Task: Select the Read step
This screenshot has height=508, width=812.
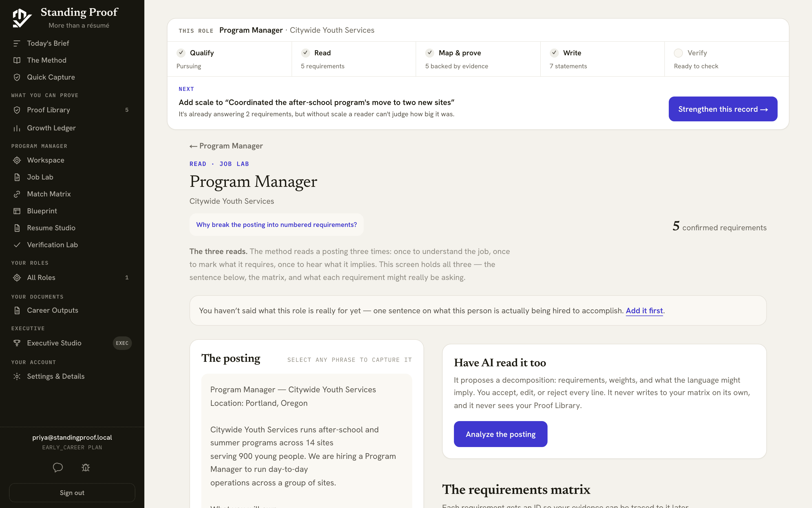Action: (x=354, y=59)
